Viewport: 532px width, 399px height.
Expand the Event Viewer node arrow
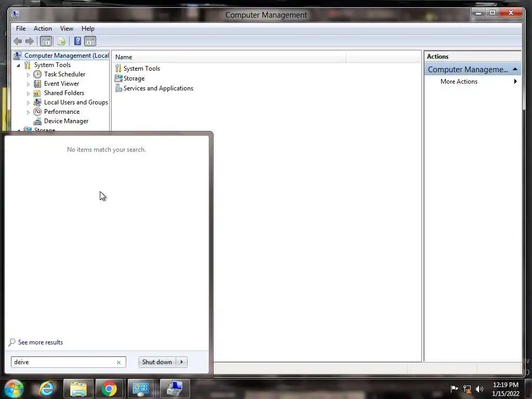point(28,84)
